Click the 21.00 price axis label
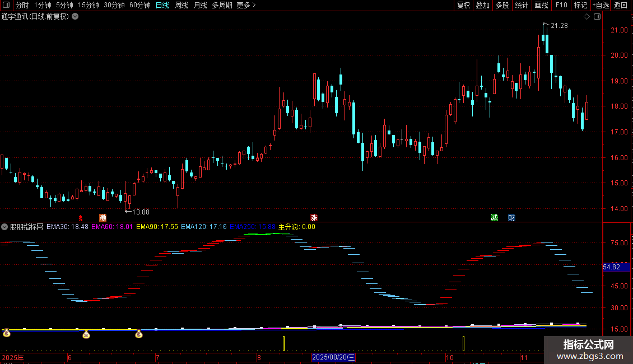 pyautogui.click(x=619, y=30)
